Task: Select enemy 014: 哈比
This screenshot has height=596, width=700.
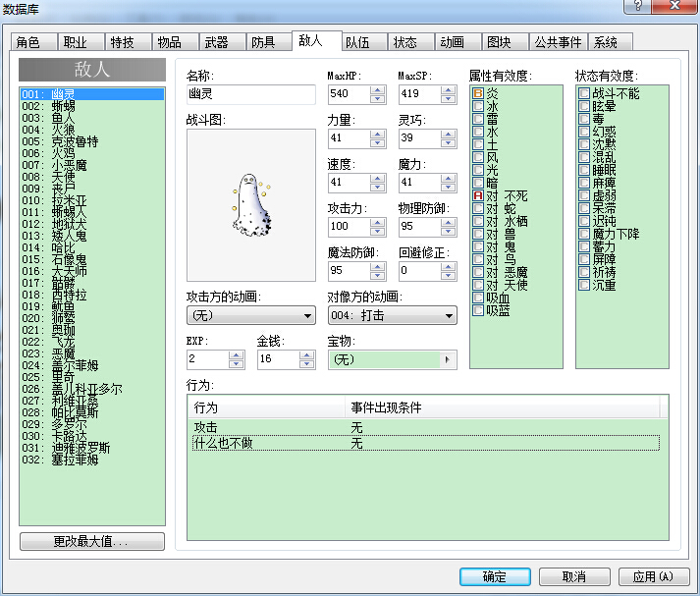Action: point(92,247)
